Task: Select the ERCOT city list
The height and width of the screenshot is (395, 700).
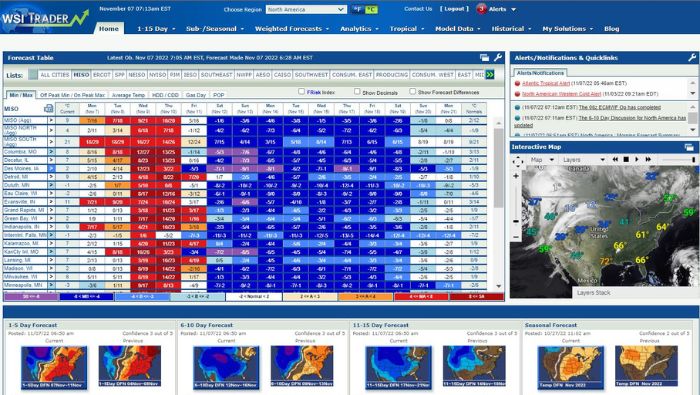Action: pyautogui.click(x=102, y=75)
